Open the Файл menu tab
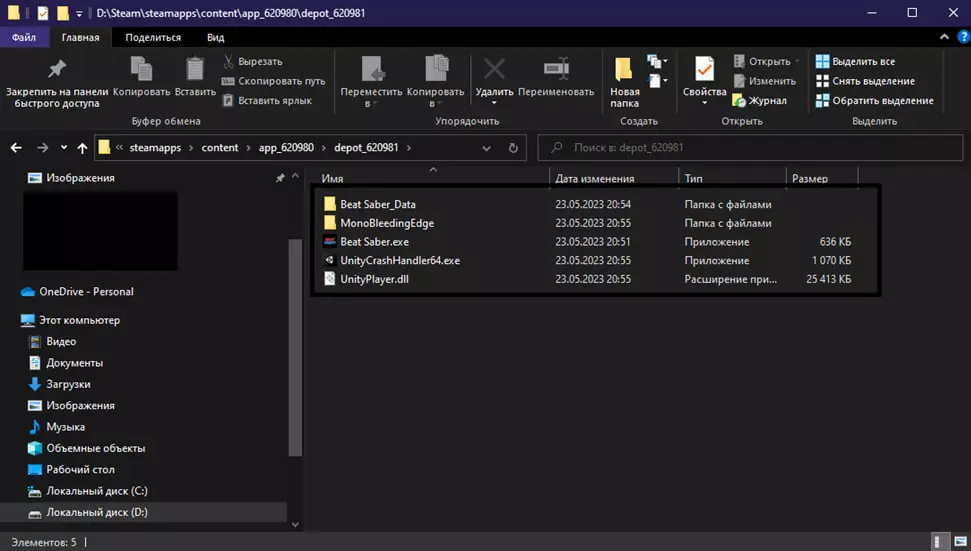Viewport: 971px width, 551px height. pyautogui.click(x=25, y=38)
